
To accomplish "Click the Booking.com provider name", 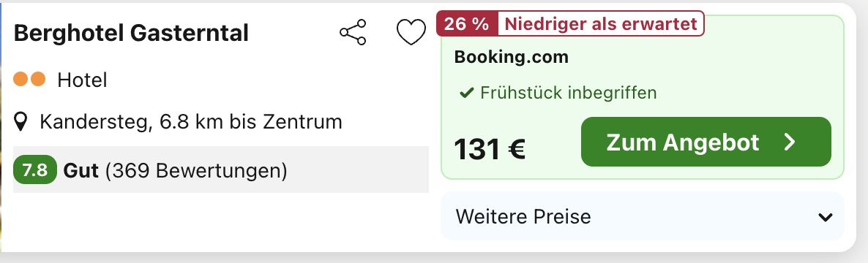I will pyautogui.click(x=511, y=57).
